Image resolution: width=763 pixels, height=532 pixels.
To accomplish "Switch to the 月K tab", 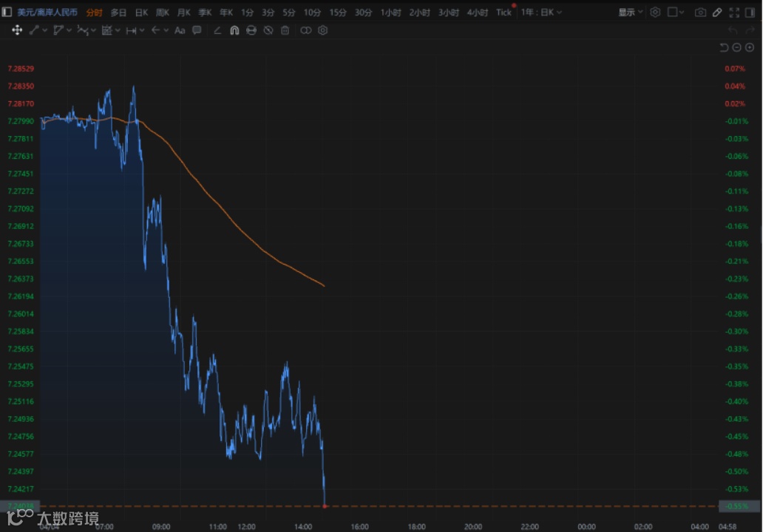I will pos(184,12).
